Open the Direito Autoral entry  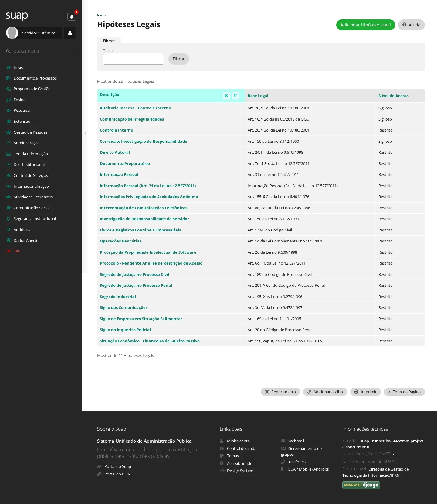115,152
